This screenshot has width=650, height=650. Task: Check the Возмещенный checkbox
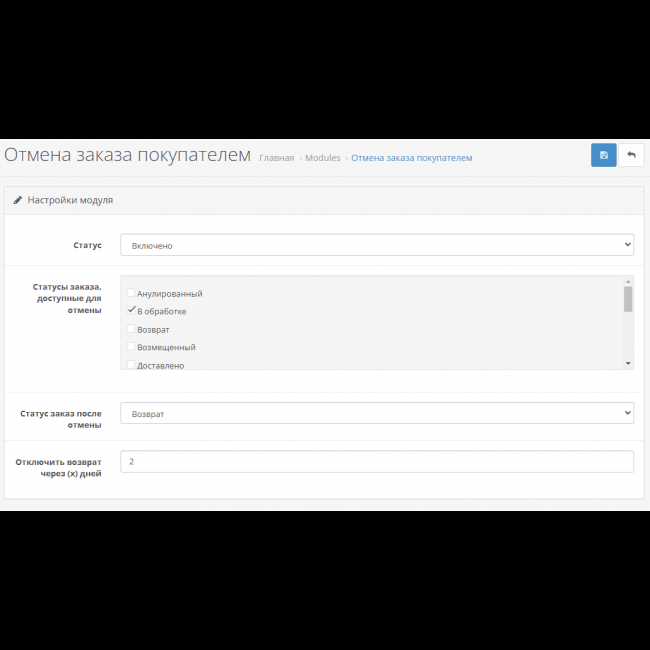pyautogui.click(x=131, y=347)
